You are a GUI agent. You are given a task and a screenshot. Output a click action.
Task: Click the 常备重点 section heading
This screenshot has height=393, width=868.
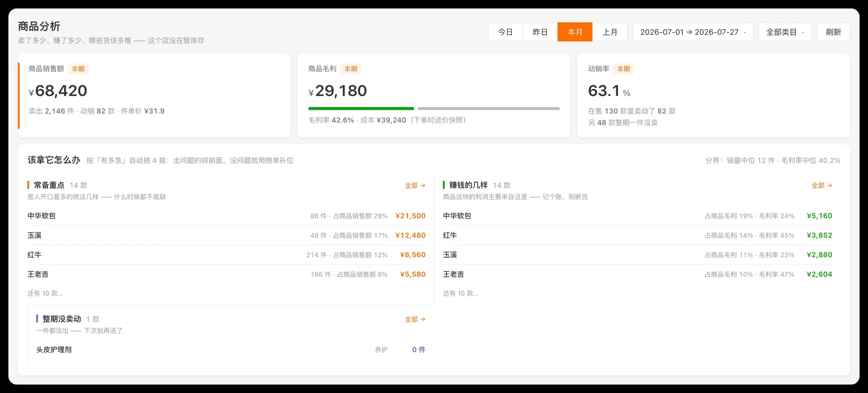49,185
